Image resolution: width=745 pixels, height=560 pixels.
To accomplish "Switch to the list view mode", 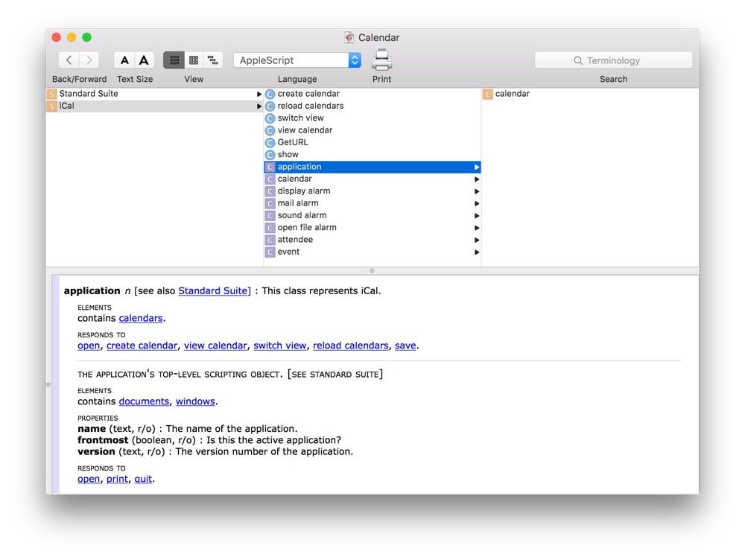I will [x=174, y=60].
